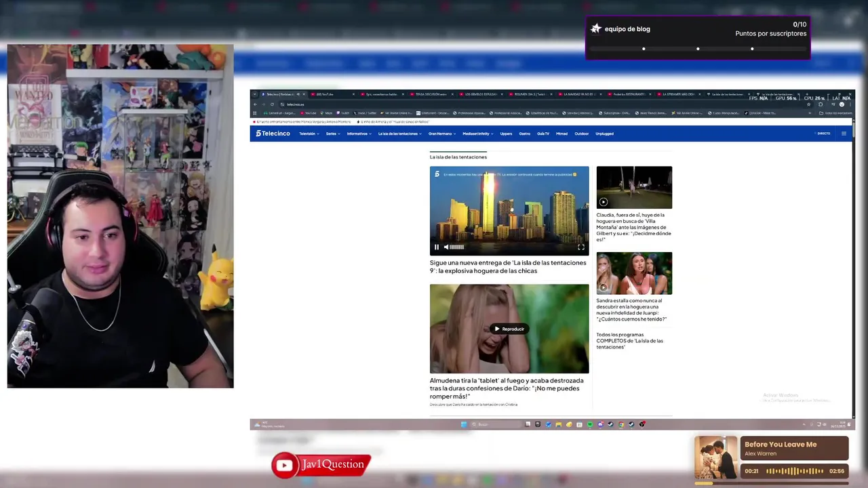
Task: Click the browser back arrow
Action: coord(256,104)
